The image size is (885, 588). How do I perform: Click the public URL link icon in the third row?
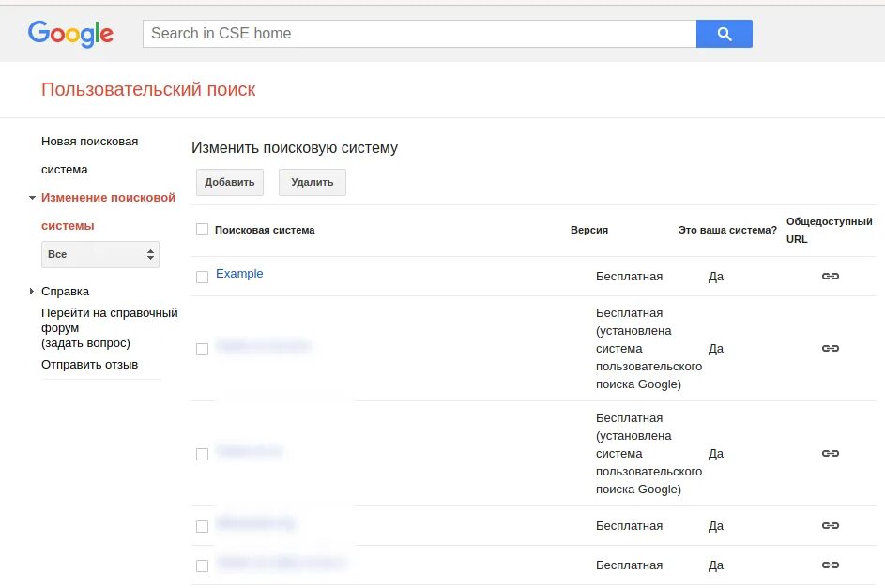(830, 454)
